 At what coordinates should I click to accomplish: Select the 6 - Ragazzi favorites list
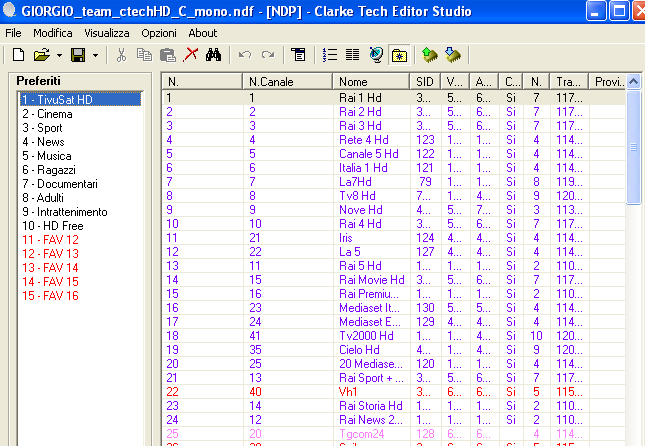(49, 170)
